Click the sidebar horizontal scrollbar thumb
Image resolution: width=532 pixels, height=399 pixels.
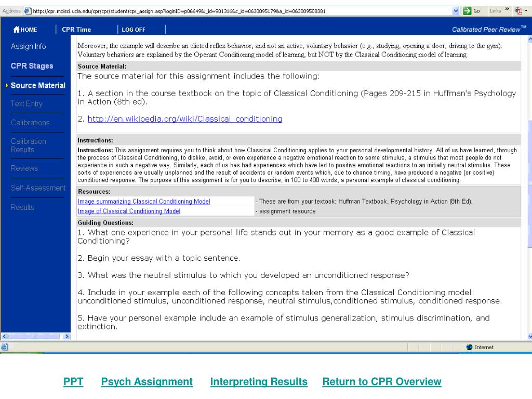[34, 337]
